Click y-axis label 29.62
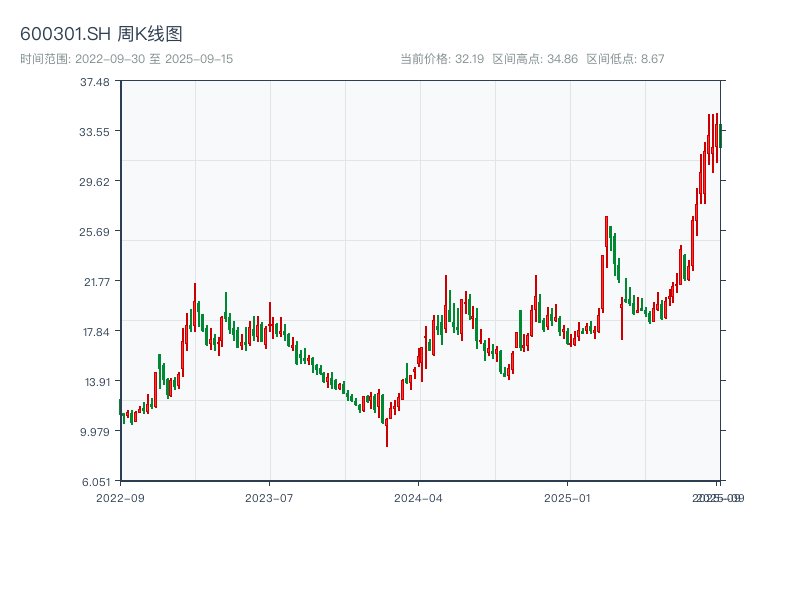This screenshot has height=600, width=800. pyautogui.click(x=94, y=182)
